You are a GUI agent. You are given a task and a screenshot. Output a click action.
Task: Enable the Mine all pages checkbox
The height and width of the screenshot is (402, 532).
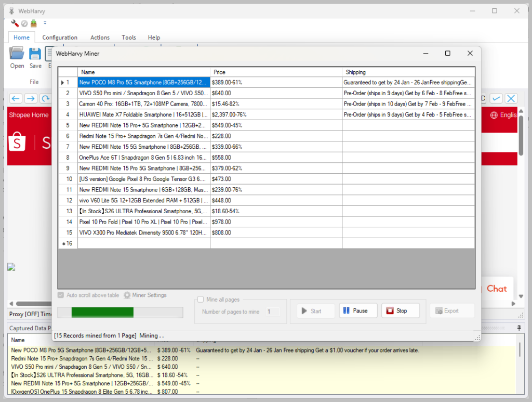point(201,300)
